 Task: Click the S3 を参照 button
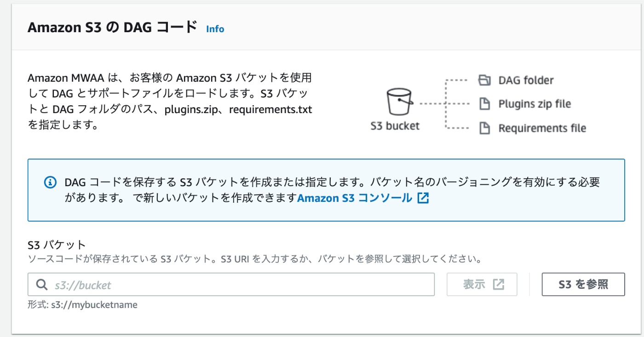coord(583,285)
